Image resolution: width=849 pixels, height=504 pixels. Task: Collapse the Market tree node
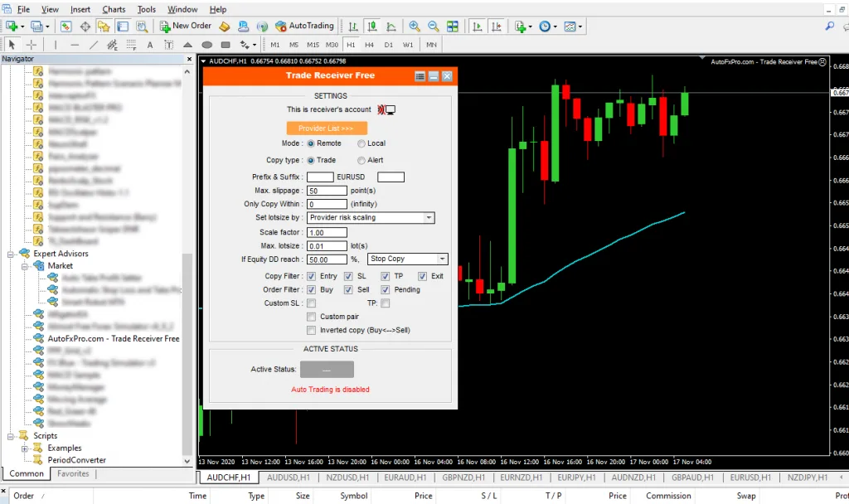click(x=24, y=266)
